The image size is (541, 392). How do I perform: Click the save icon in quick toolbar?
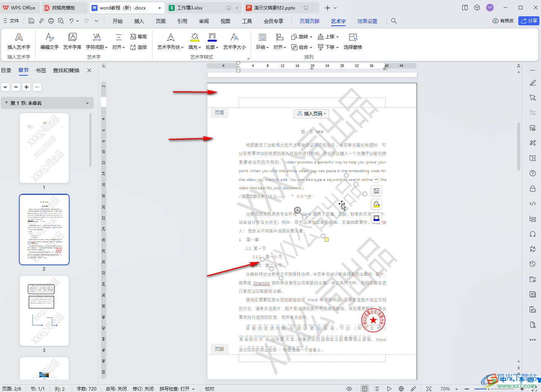[x=31, y=21]
